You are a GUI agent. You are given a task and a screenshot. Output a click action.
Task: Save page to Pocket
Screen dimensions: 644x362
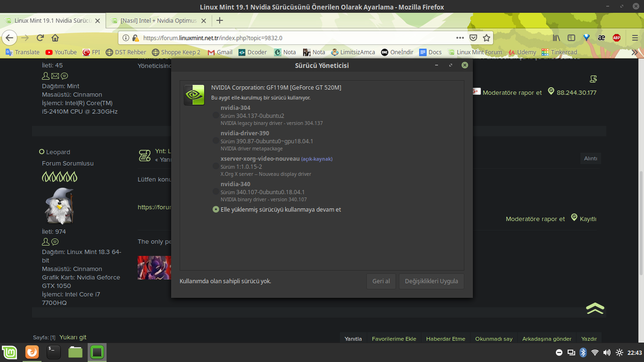tap(473, 38)
